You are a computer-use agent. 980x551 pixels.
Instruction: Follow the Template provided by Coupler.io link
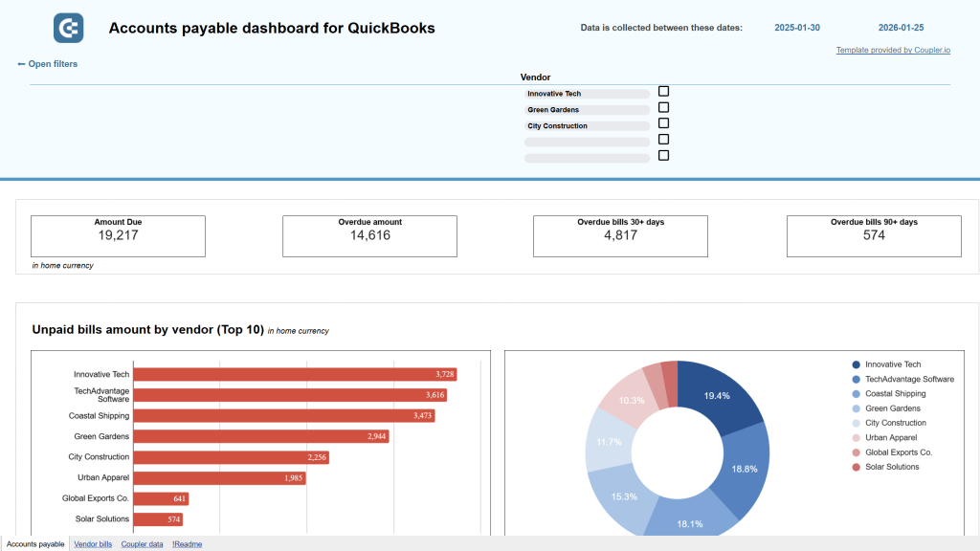click(x=893, y=50)
